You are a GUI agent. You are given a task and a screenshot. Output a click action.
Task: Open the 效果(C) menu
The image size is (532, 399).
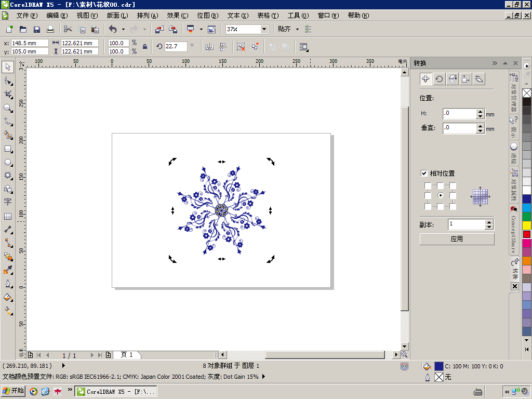pos(178,16)
